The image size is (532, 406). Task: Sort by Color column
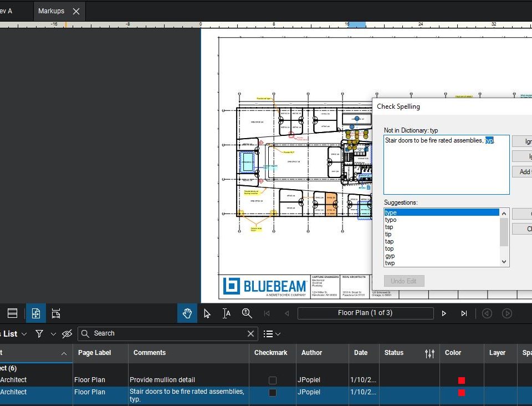tap(462, 353)
